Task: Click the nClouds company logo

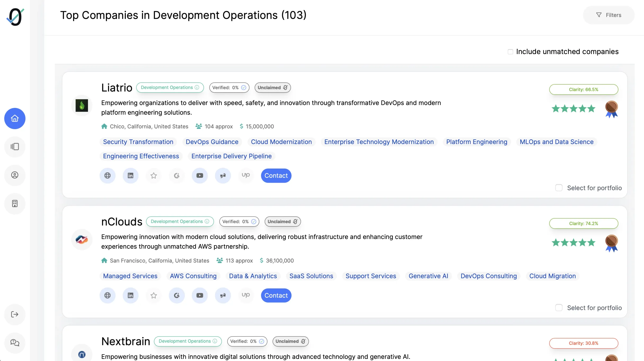Action: (82, 240)
